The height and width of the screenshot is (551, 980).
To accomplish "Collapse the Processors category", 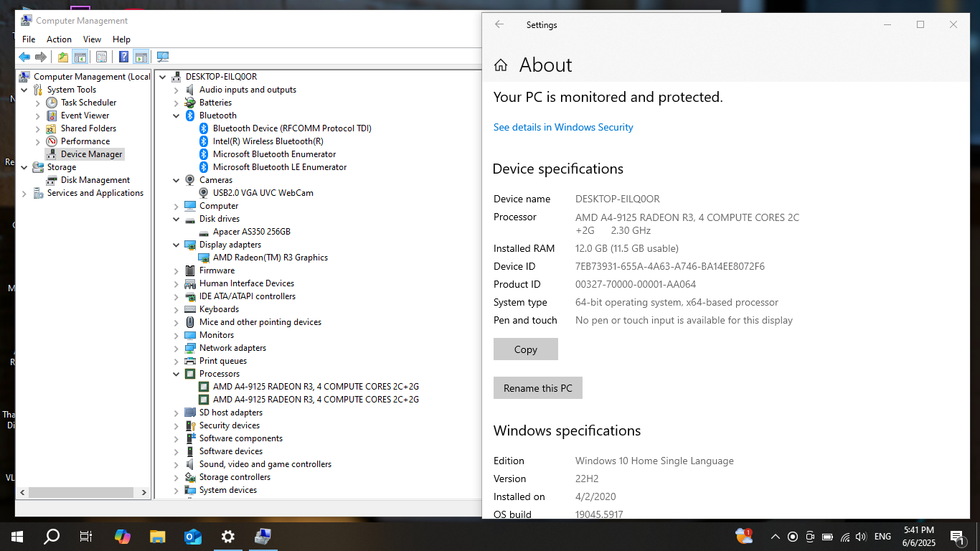I will point(176,374).
